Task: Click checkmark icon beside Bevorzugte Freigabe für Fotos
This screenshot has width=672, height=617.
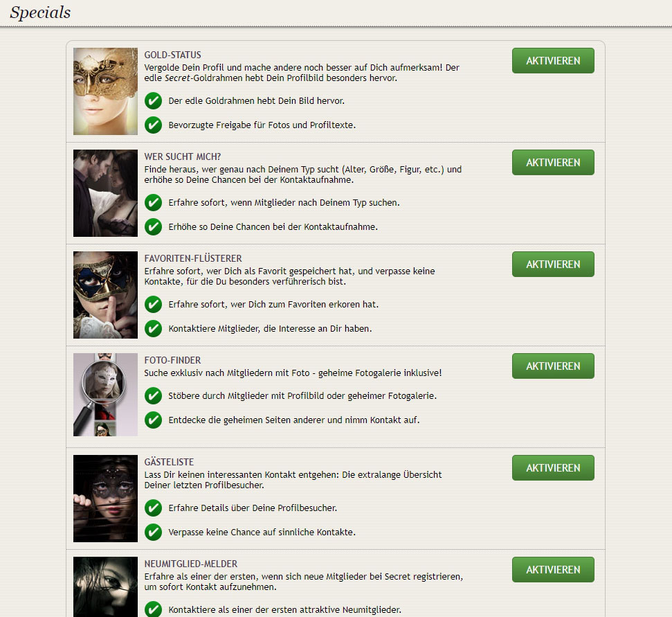Action: pos(153,125)
